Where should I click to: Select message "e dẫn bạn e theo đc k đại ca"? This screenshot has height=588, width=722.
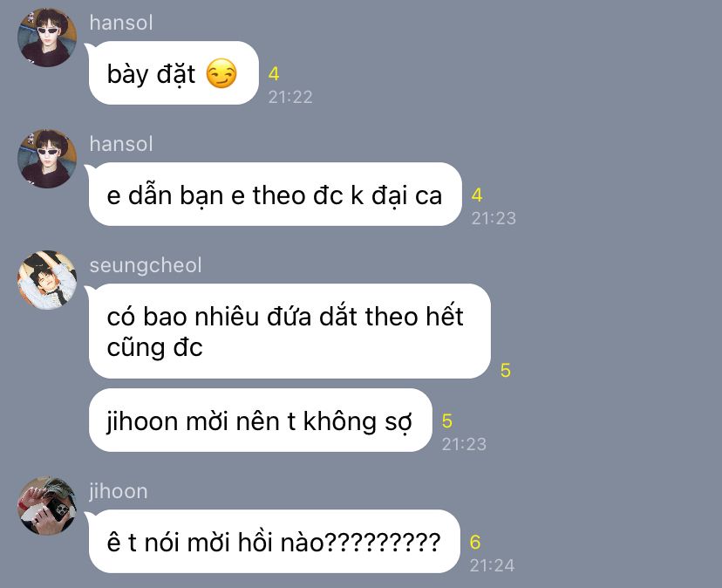(275, 195)
